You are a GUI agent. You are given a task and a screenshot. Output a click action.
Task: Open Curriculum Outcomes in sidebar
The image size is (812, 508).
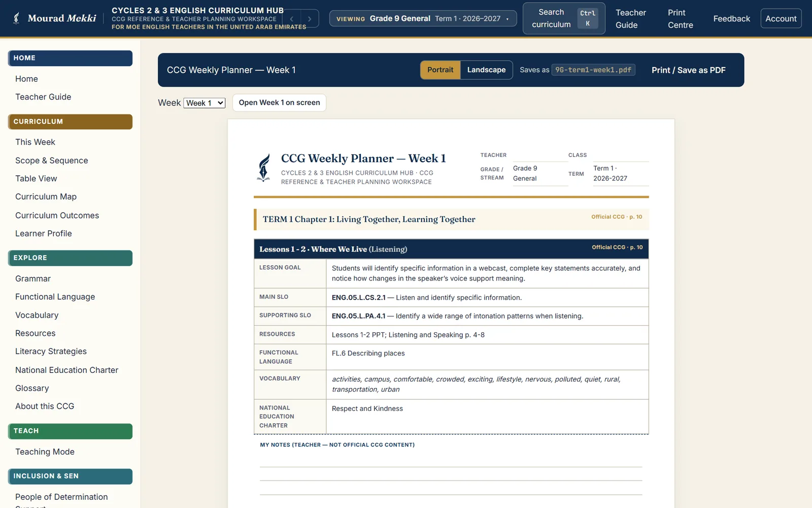tap(57, 215)
